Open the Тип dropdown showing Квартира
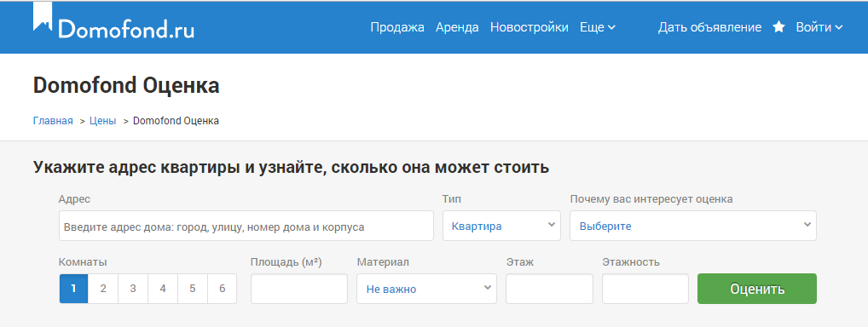The height and width of the screenshot is (327, 868). pyautogui.click(x=501, y=226)
